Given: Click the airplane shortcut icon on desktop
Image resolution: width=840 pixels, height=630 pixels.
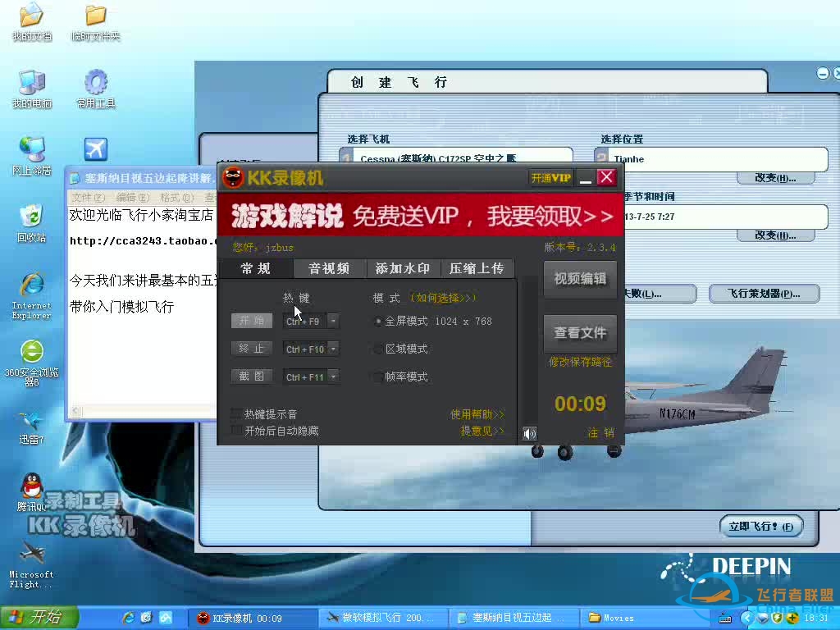Looking at the screenshot, I should (x=95, y=149).
